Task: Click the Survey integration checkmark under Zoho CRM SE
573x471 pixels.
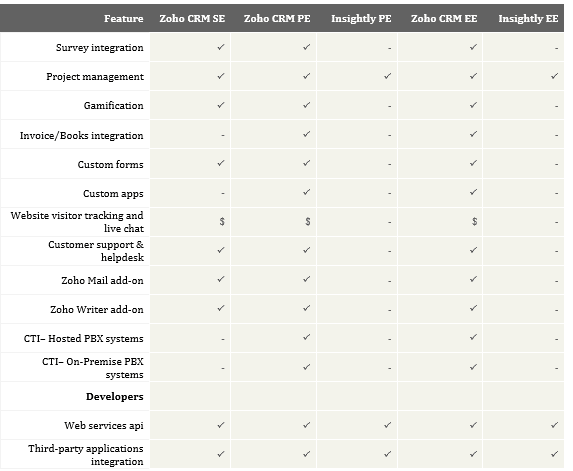Action: pyautogui.click(x=221, y=47)
